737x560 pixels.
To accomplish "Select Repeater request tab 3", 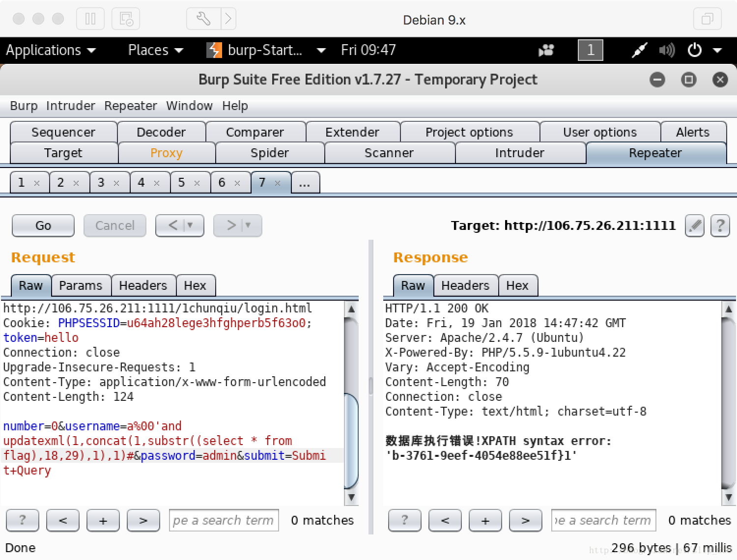I will coord(102,183).
